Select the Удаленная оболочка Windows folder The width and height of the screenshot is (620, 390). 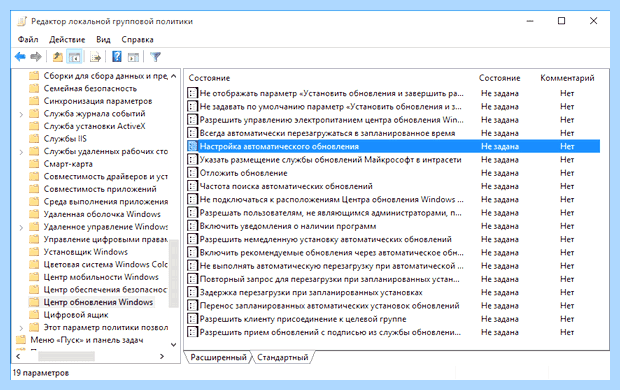click(x=102, y=214)
